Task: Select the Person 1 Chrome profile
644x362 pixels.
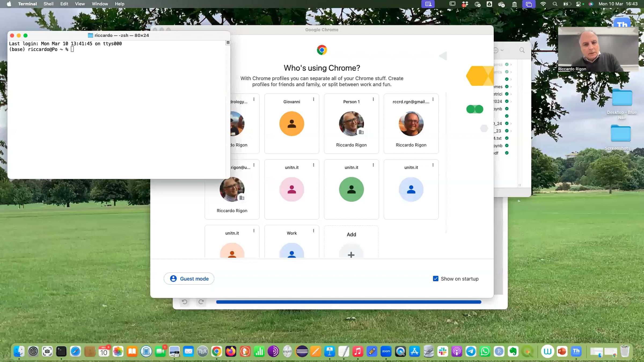Action: (352, 124)
